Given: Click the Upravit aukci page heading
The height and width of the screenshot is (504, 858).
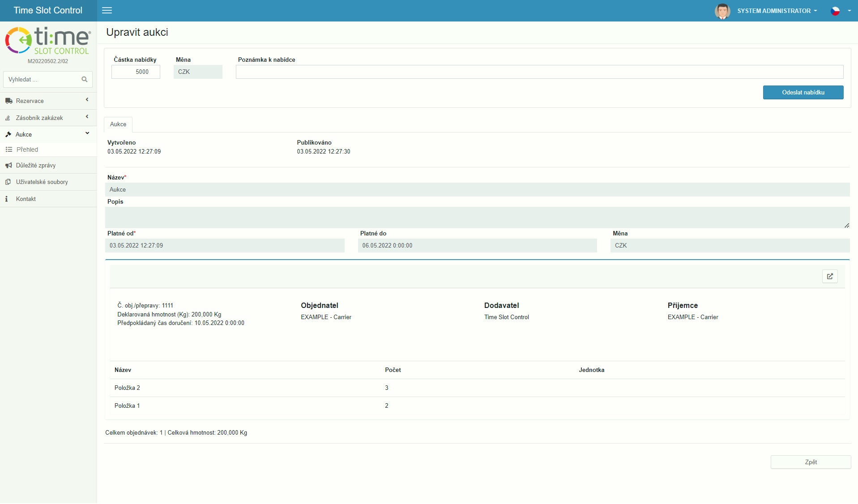Looking at the screenshot, I should click(x=137, y=32).
